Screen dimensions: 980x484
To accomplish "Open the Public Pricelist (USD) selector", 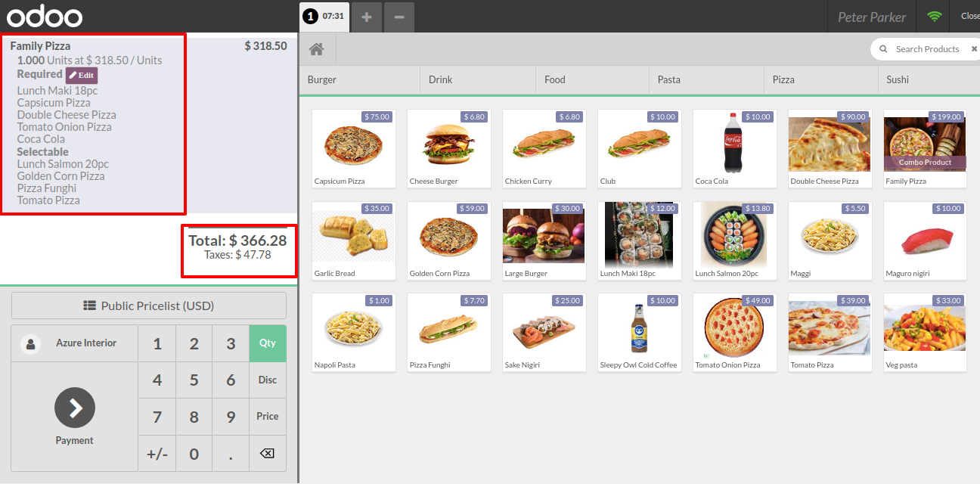I will click(x=149, y=306).
